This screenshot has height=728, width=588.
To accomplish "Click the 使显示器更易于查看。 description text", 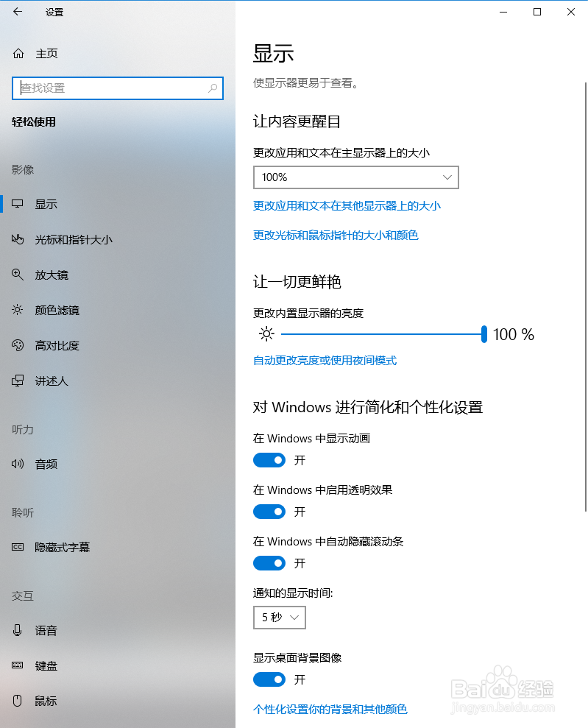I will 305,83.
